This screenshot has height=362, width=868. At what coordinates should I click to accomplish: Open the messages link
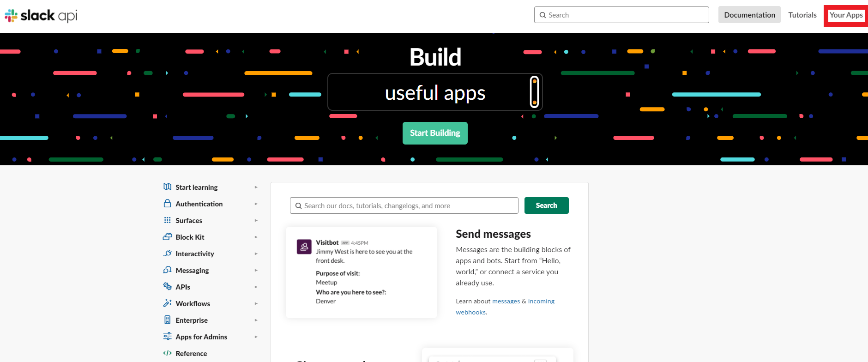point(506,301)
